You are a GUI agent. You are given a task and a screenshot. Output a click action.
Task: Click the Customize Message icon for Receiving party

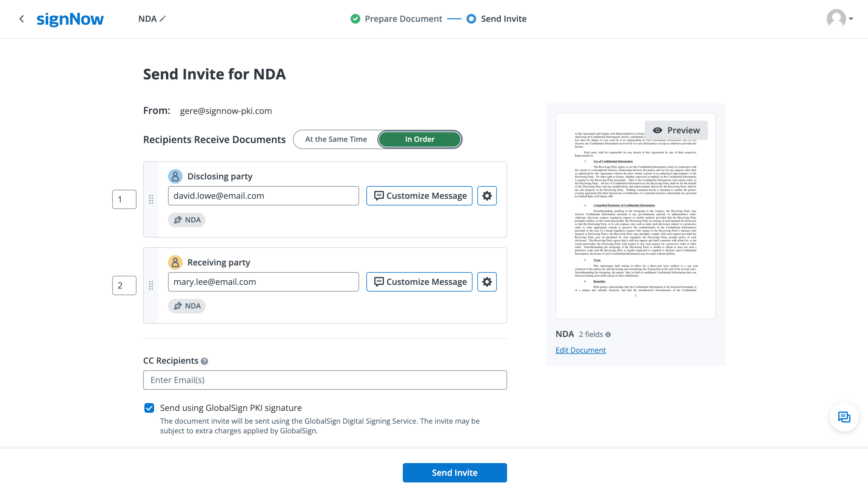(420, 281)
